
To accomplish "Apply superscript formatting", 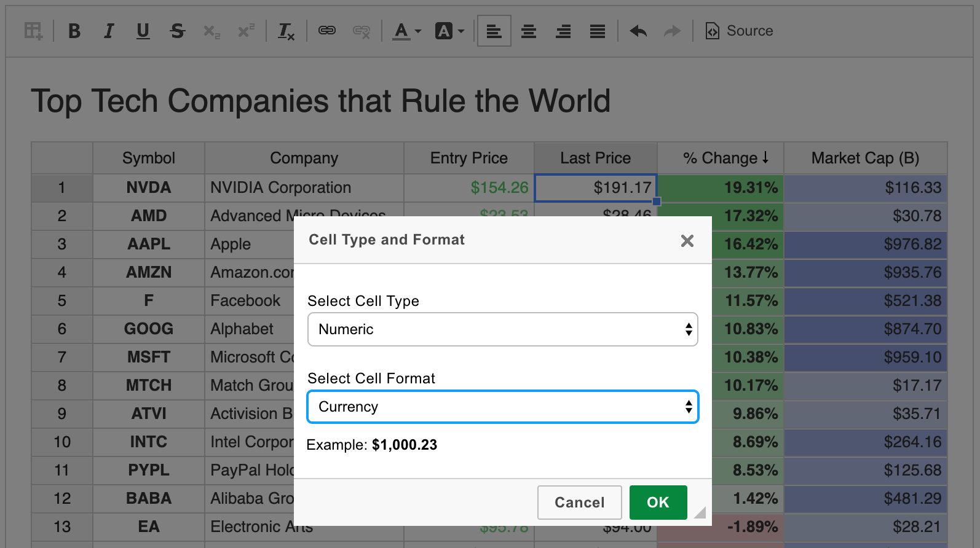I will point(247,31).
